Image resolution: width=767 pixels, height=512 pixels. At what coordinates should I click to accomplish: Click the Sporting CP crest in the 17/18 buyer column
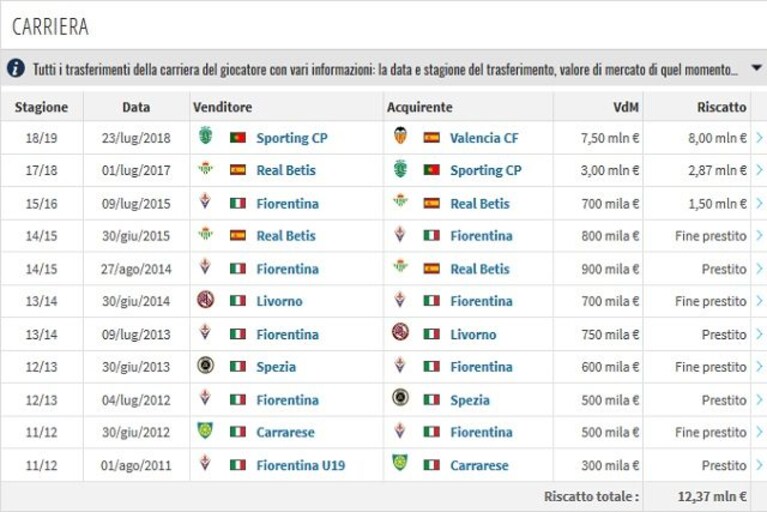point(400,169)
